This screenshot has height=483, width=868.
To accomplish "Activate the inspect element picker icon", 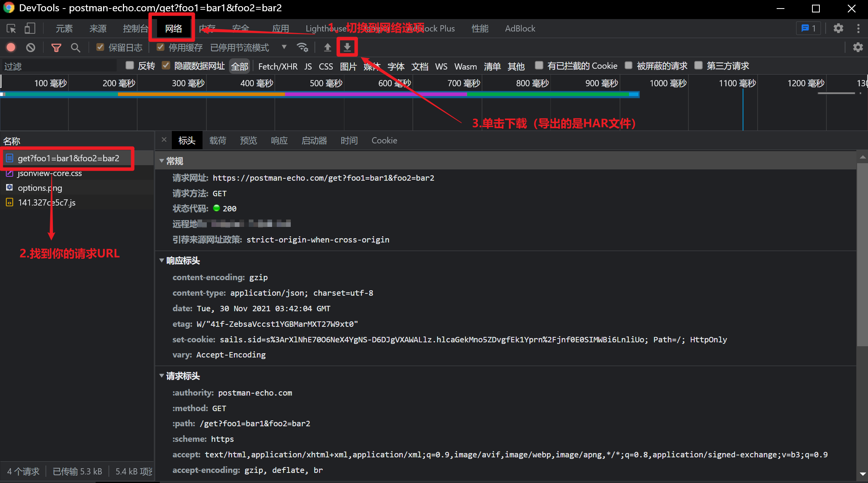I will [11, 28].
